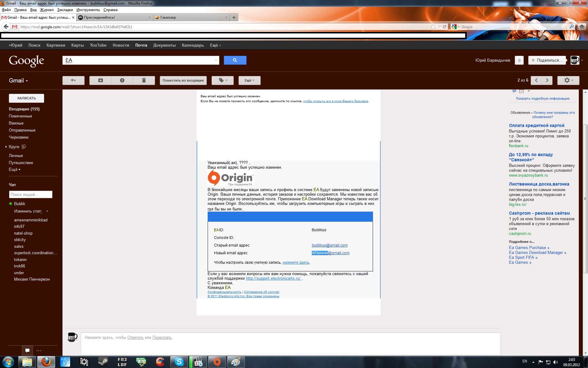Bookmark the page with the star icon
588x368 pixels.
click(x=433, y=27)
